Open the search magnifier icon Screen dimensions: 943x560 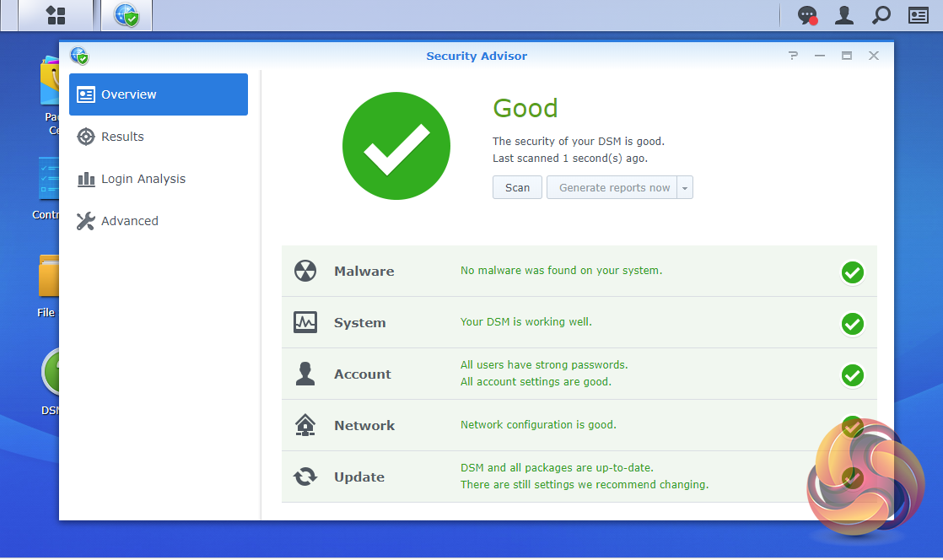(881, 15)
